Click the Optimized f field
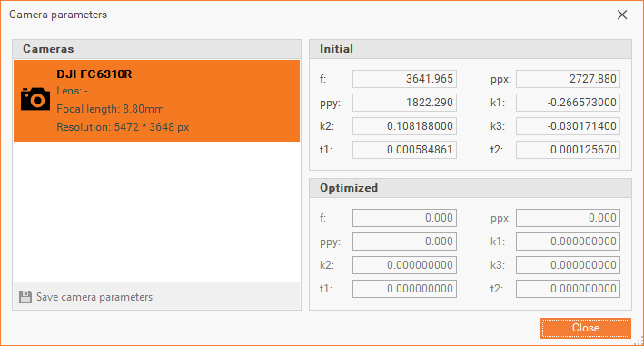Viewport: 644px width, 346px height. [404, 218]
